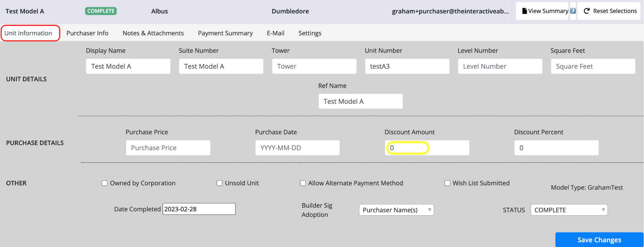Click the green COMPLETE status badge

101,11
